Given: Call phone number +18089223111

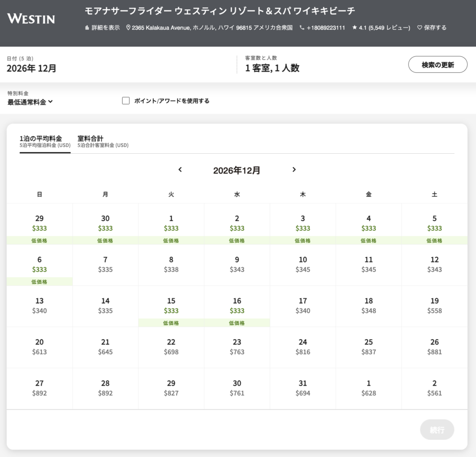Looking at the screenshot, I should click(322, 27).
